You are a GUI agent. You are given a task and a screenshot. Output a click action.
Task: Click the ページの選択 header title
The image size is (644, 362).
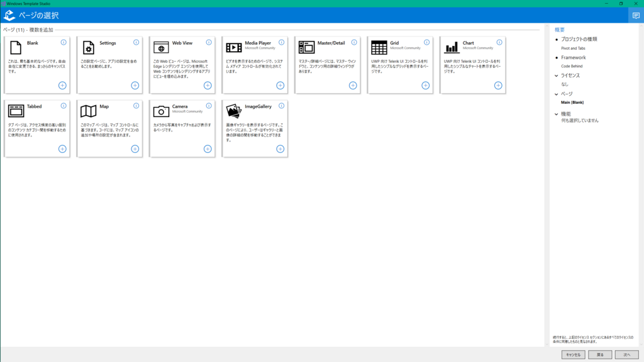click(38, 16)
